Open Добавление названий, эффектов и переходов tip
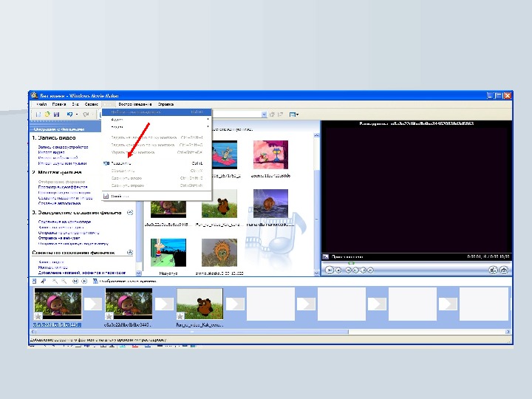 tap(82, 273)
